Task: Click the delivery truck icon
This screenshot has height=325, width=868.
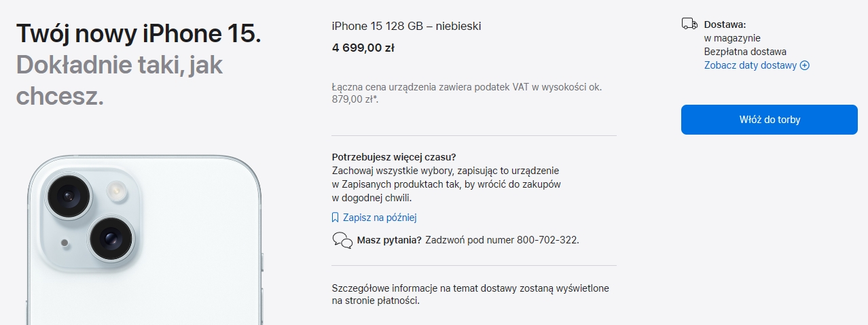Action: (689, 24)
